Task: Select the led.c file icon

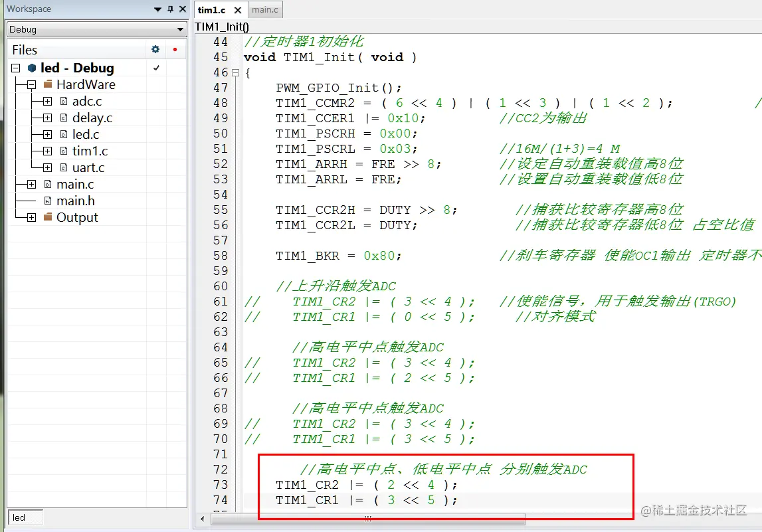Action: 64,134
